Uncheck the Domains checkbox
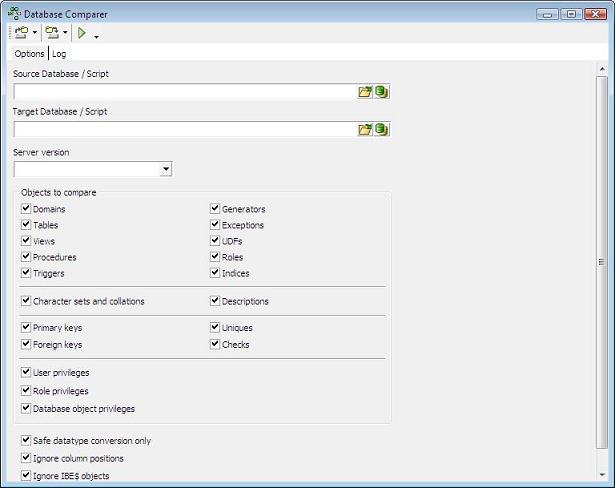The width and height of the screenshot is (615, 488). (x=26, y=209)
